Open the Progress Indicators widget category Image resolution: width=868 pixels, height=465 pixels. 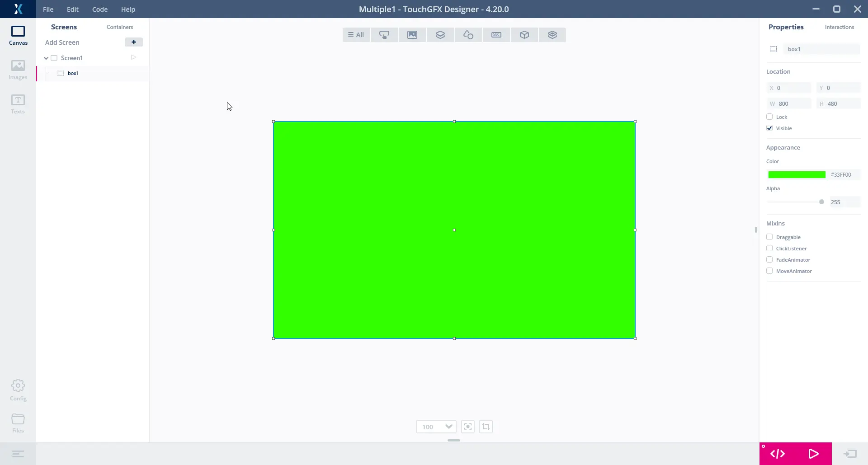coord(496,35)
